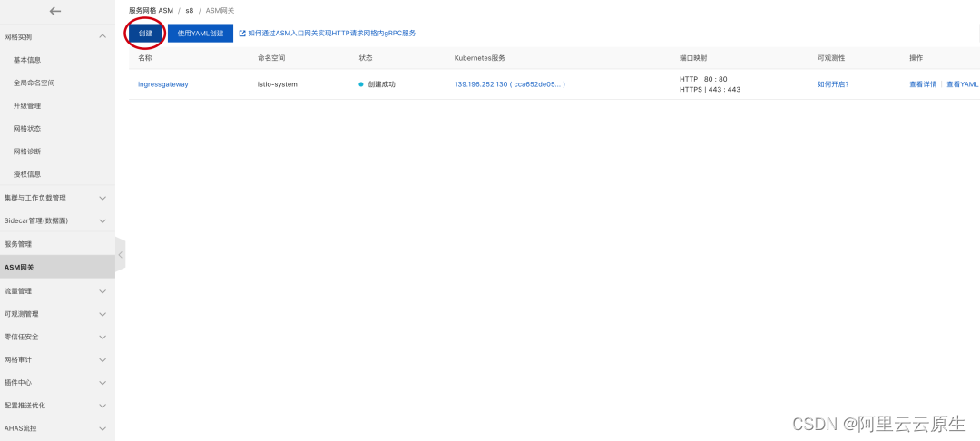The width and height of the screenshot is (980, 441).
Task: Open the ASM入口网关 gRPC help link
Action: tap(331, 34)
